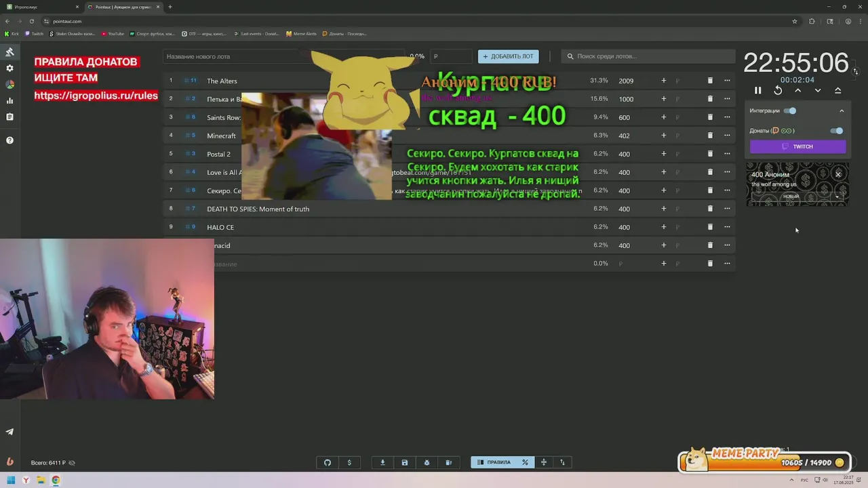The height and width of the screenshot is (488, 868).
Task: Click the compact view icon in bottom toolbar
Action: click(543, 462)
